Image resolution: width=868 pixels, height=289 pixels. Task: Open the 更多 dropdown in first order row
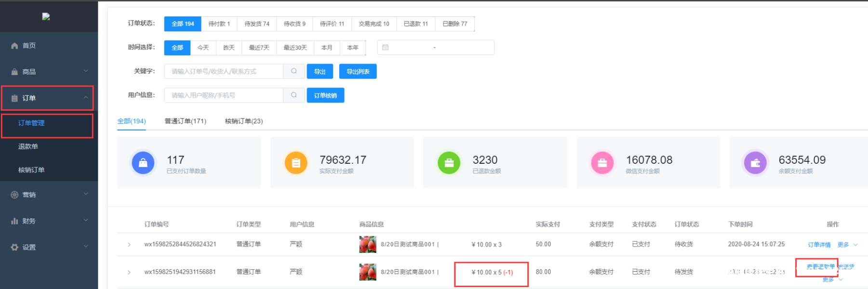click(847, 245)
